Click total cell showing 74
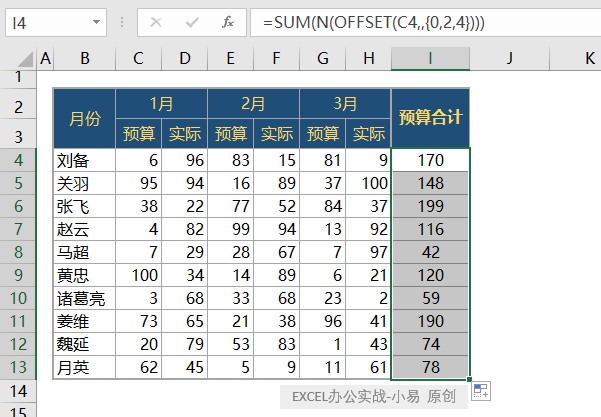This screenshot has height=417, width=601. 430,344
